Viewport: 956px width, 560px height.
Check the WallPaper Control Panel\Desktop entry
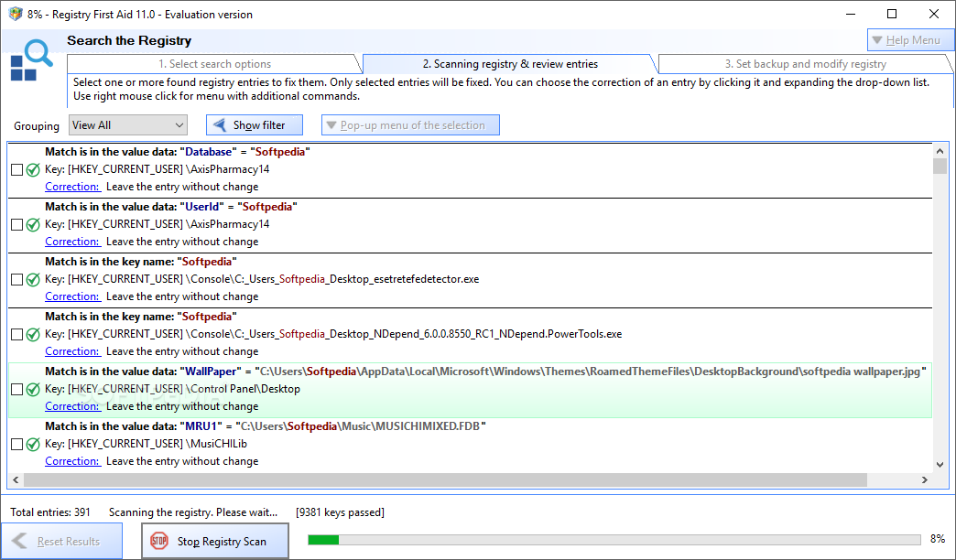coord(17,390)
